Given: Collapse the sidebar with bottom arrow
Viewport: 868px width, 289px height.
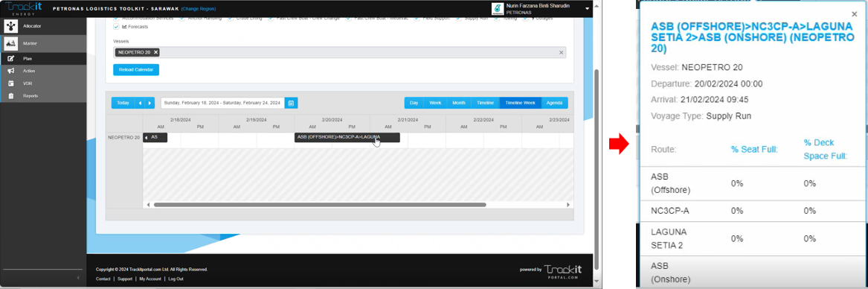Looking at the screenshot, I should (78, 277).
